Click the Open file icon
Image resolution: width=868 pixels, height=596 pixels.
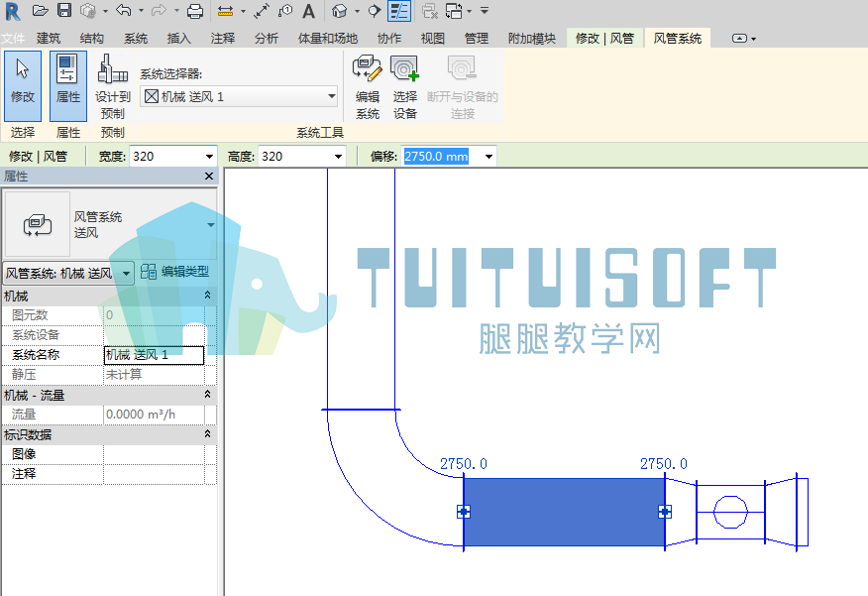click(40, 11)
